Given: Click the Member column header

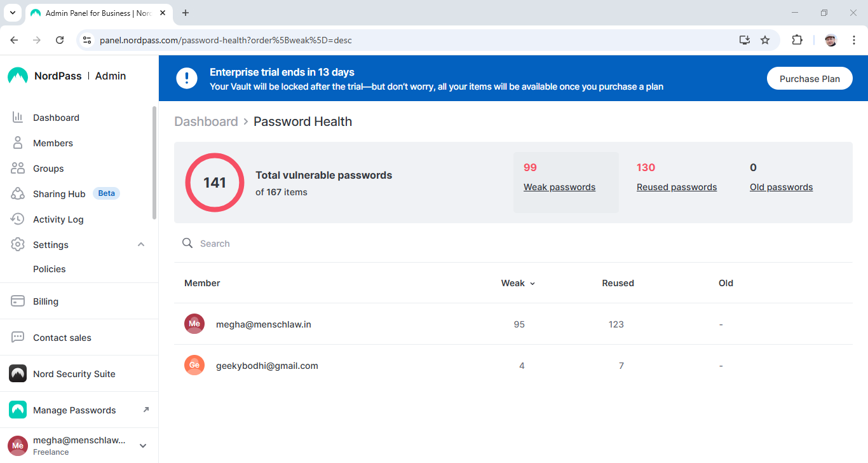Looking at the screenshot, I should point(202,283).
